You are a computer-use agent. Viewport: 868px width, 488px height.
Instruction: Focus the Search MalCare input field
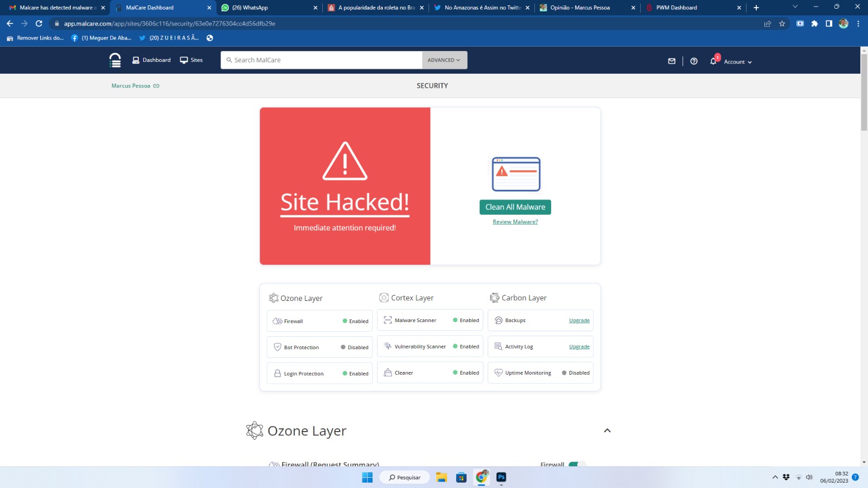pos(321,60)
